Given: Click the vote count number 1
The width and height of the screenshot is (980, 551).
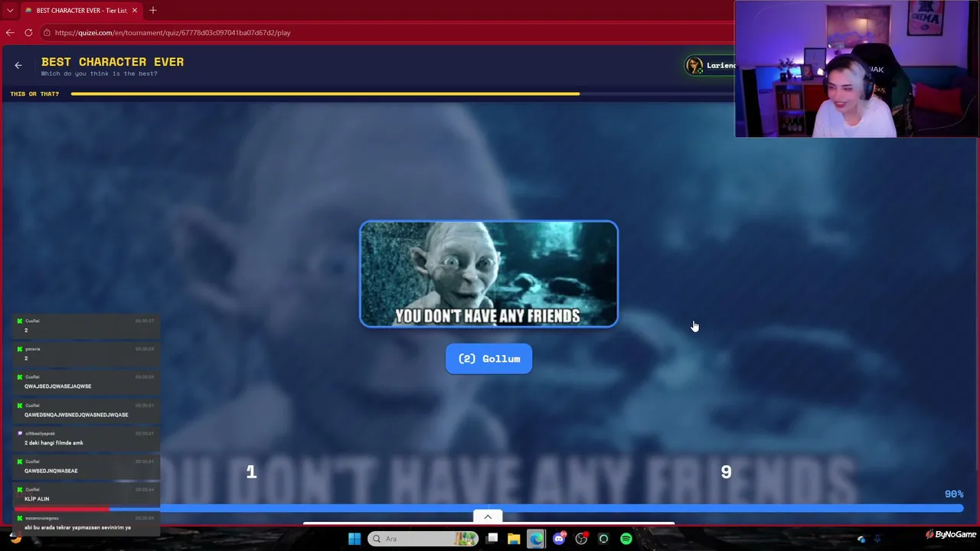Looking at the screenshot, I should (x=251, y=472).
